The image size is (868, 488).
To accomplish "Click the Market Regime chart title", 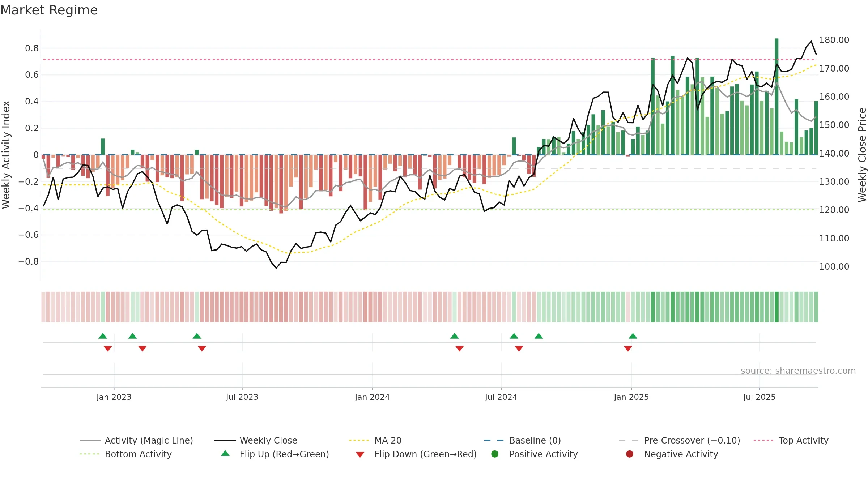I will coord(49,10).
